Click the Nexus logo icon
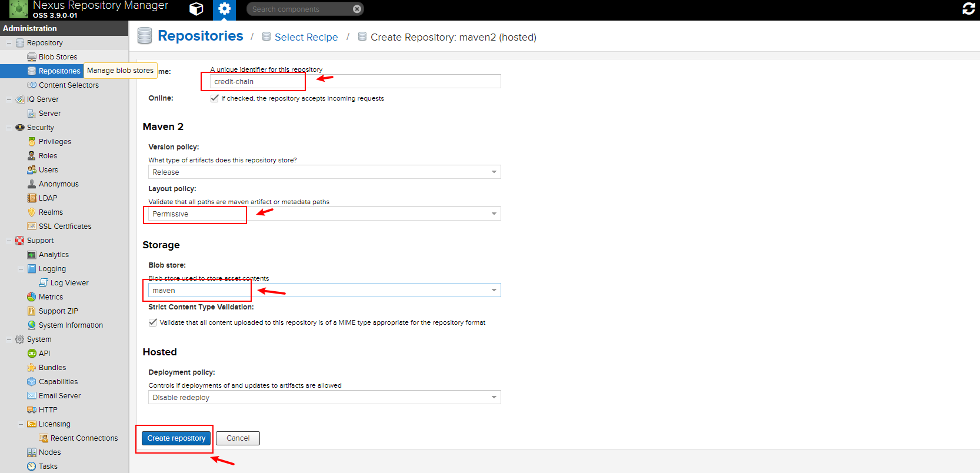 (18, 9)
